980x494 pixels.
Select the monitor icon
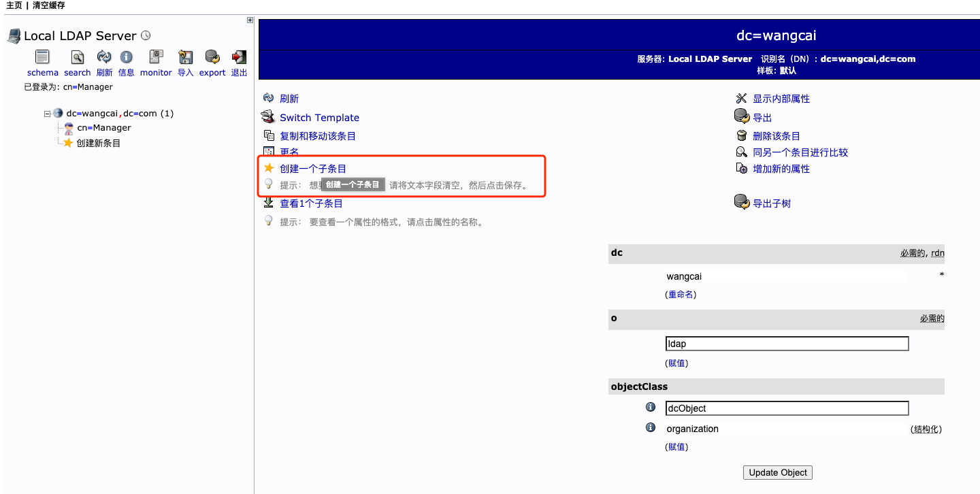(x=155, y=57)
